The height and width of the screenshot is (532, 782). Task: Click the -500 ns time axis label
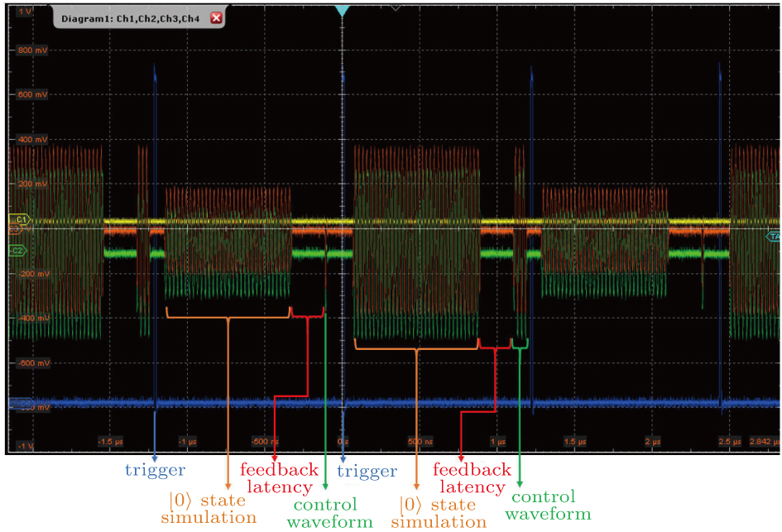pyautogui.click(x=265, y=441)
